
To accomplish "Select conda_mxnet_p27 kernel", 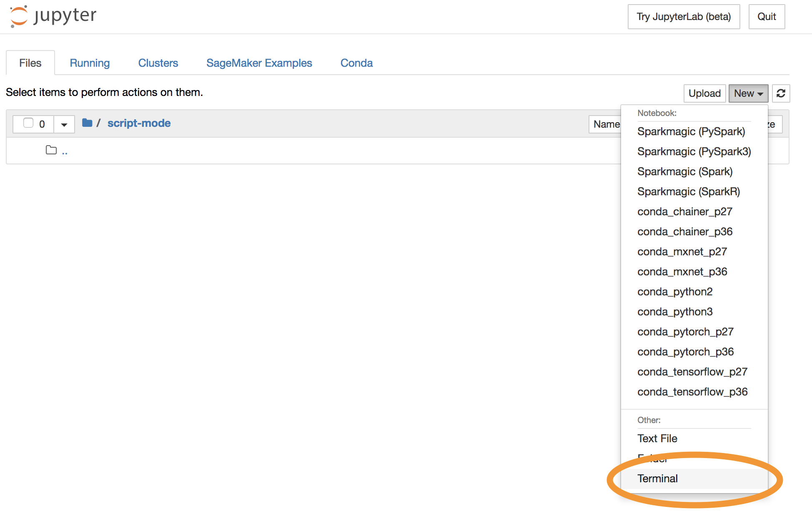I will pos(694,252).
